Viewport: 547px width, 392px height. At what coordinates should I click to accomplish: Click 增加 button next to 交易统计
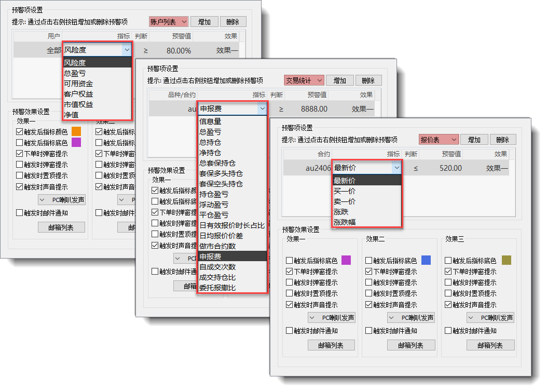pyautogui.click(x=340, y=80)
